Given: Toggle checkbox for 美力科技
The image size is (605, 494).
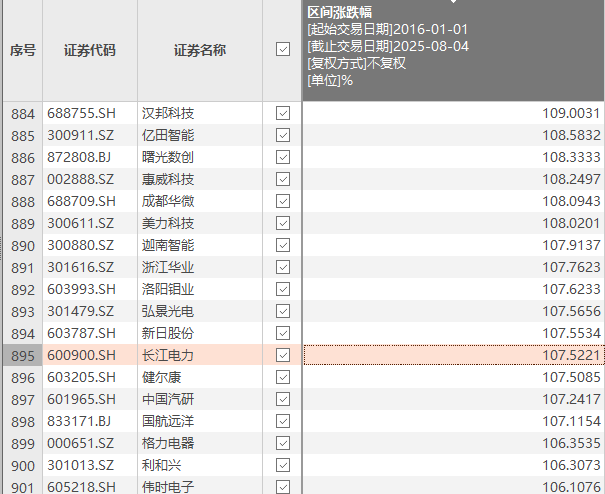Looking at the screenshot, I should pyautogui.click(x=283, y=223).
